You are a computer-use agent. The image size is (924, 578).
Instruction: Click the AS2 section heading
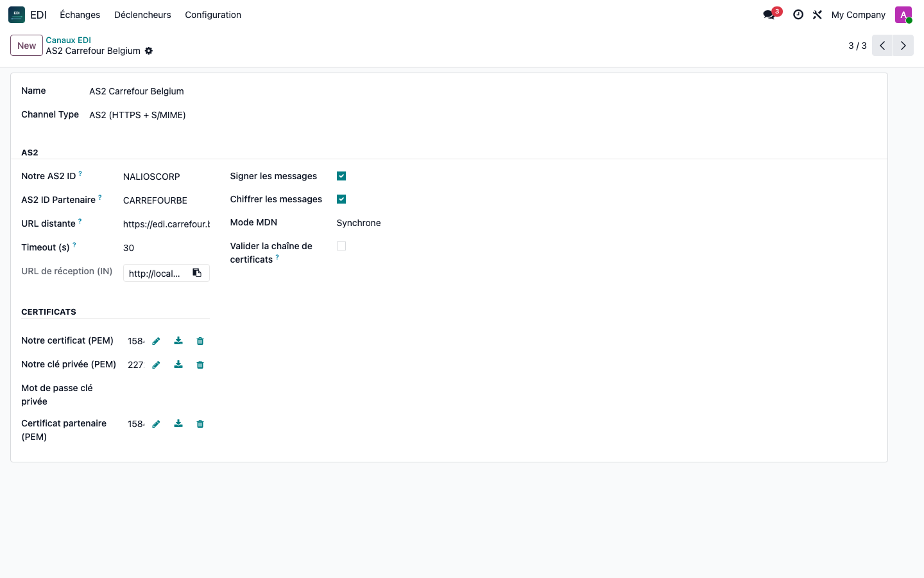[30, 152]
